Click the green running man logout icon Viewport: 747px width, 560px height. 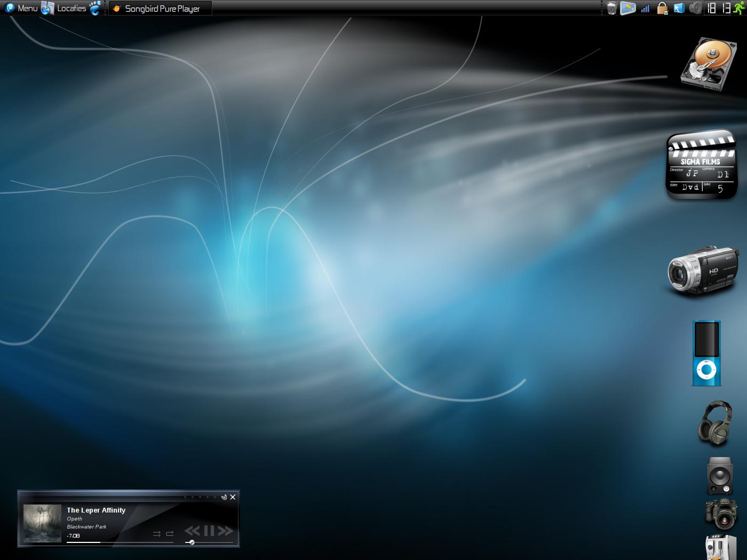tap(739, 8)
